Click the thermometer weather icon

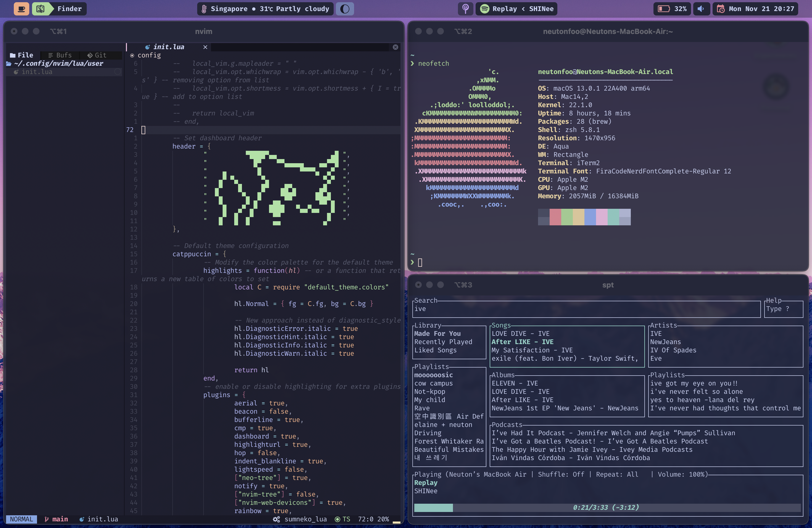pos(204,9)
